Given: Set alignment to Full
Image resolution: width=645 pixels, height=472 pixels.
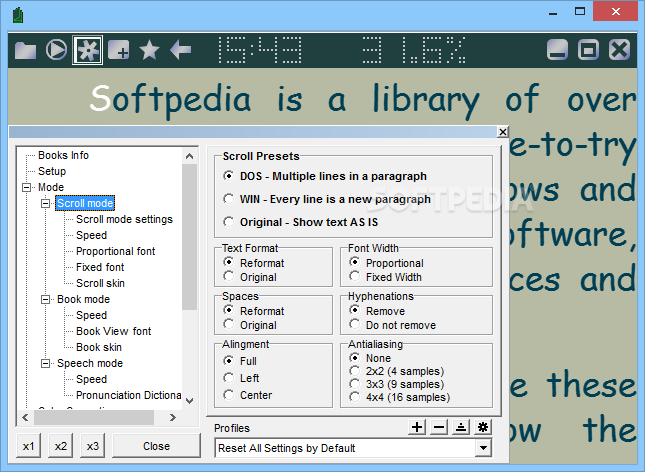Looking at the screenshot, I should click(x=240, y=361).
